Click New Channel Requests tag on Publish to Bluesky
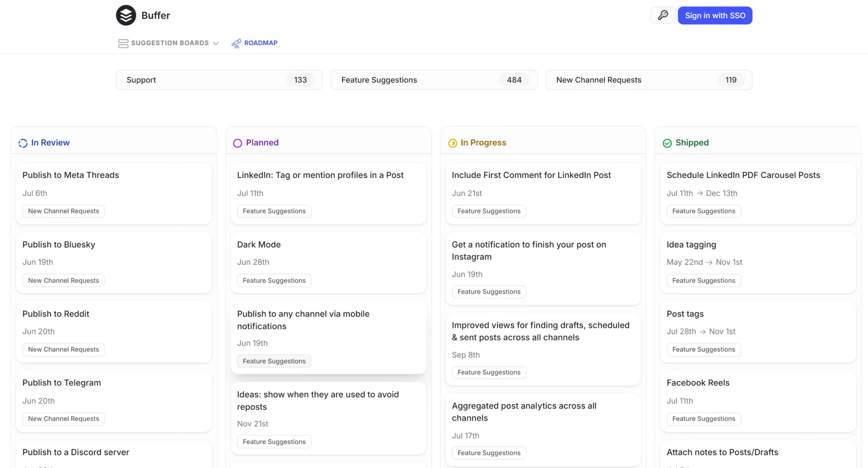Viewport: 868px width, 468px height. pyautogui.click(x=63, y=280)
